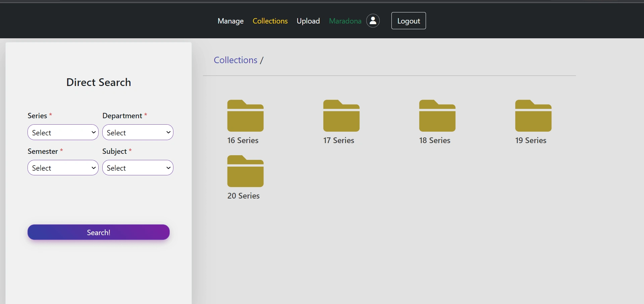Open the Subject select box
Image resolution: width=644 pixels, height=304 pixels.
tap(138, 168)
